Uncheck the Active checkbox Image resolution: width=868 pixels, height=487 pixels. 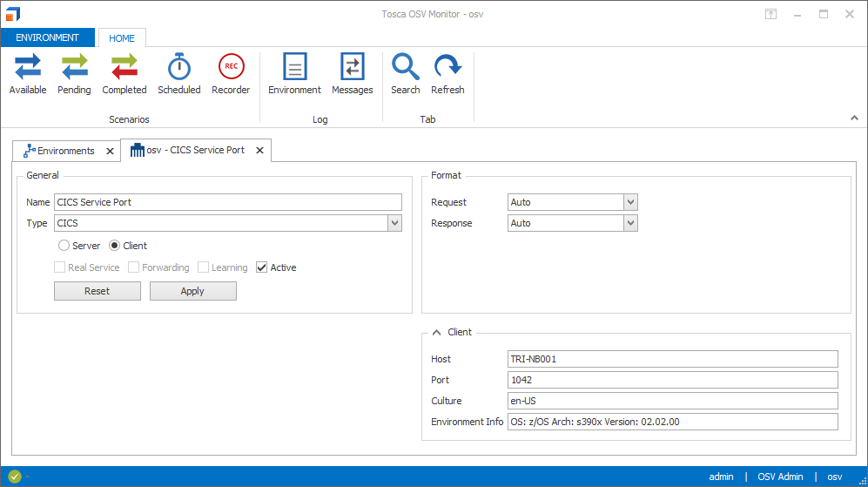coord(262,267)
